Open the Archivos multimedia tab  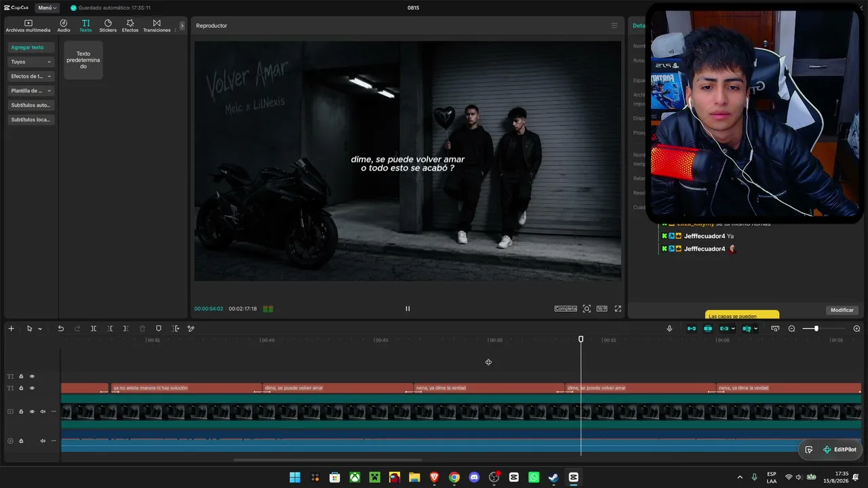[x=28, y=26]
